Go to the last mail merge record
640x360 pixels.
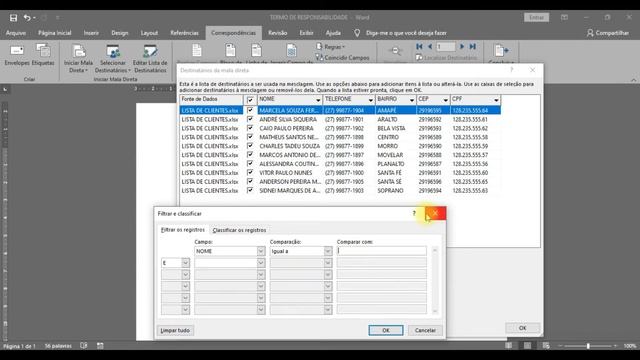click(x=473, y=47)
